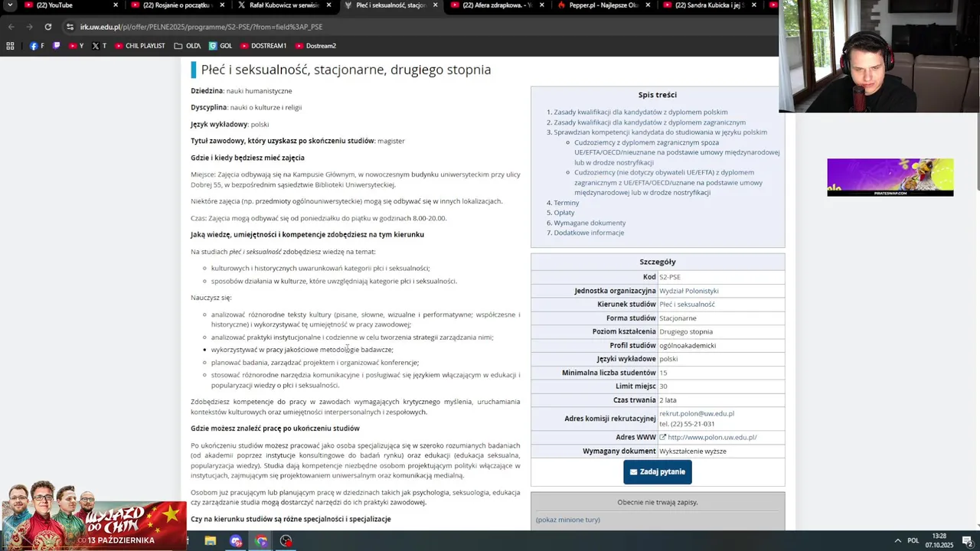This screenshot has height=551, width=980.
Task: Click the page heading Płeć i seksualność
Action: (346, 70)
